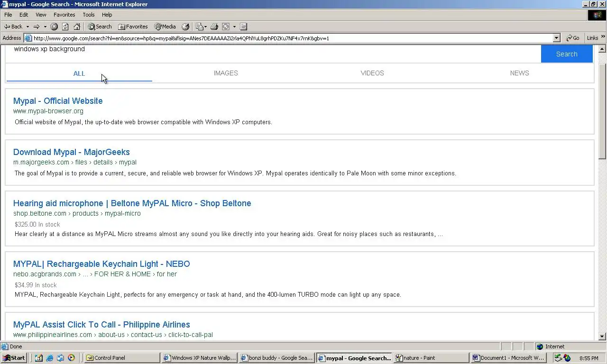Viewport: 607px width, 364px height.
Task: Open the Favorites pane from toolbar
Action: click(x=133, y=27)
